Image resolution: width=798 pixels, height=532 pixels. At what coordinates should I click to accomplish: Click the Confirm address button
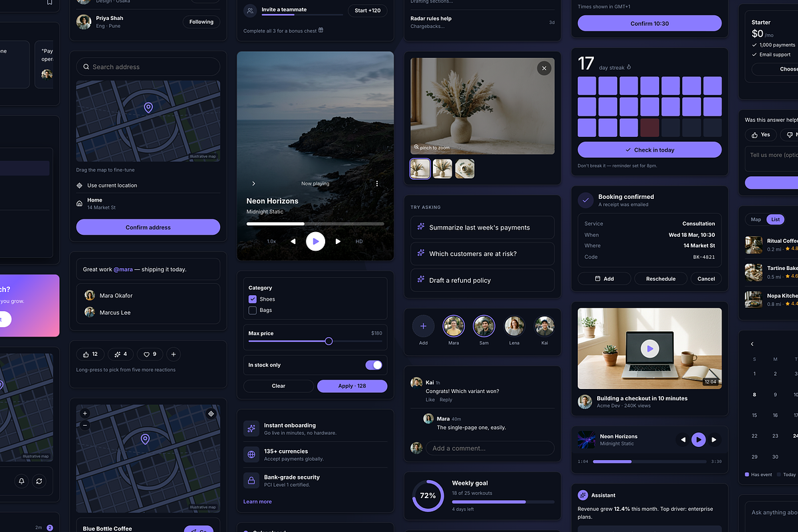click(x=148, y=227)
